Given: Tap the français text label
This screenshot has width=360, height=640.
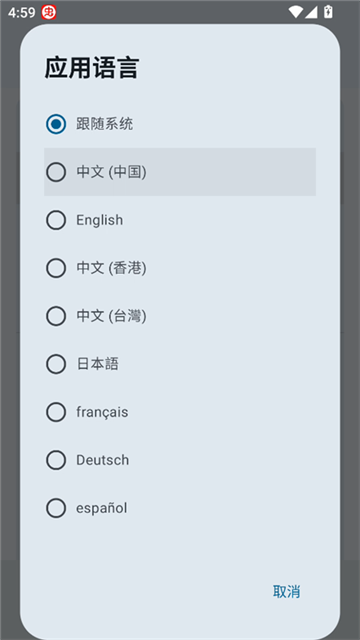Looking at the screenshot, I should pos(102,412).
